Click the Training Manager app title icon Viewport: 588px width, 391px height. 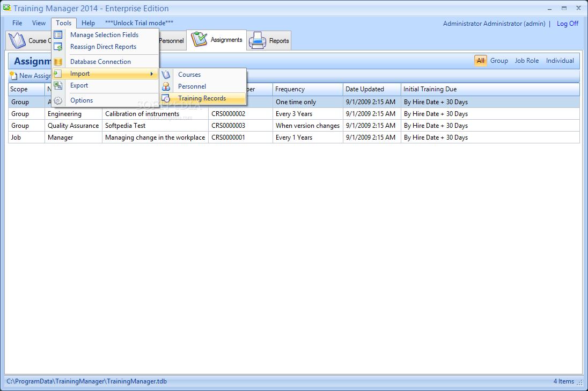7,8
